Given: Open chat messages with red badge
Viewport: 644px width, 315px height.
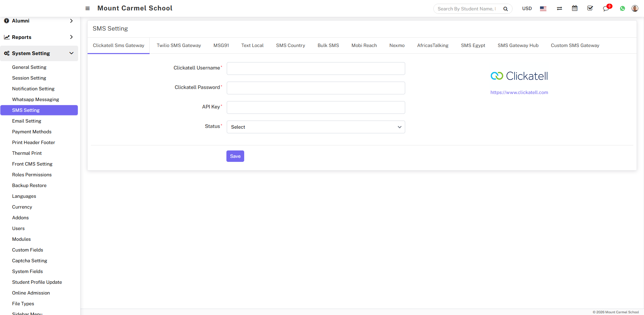Looking at the screenshot, I should pyautogui.click(x=606, y=9).
